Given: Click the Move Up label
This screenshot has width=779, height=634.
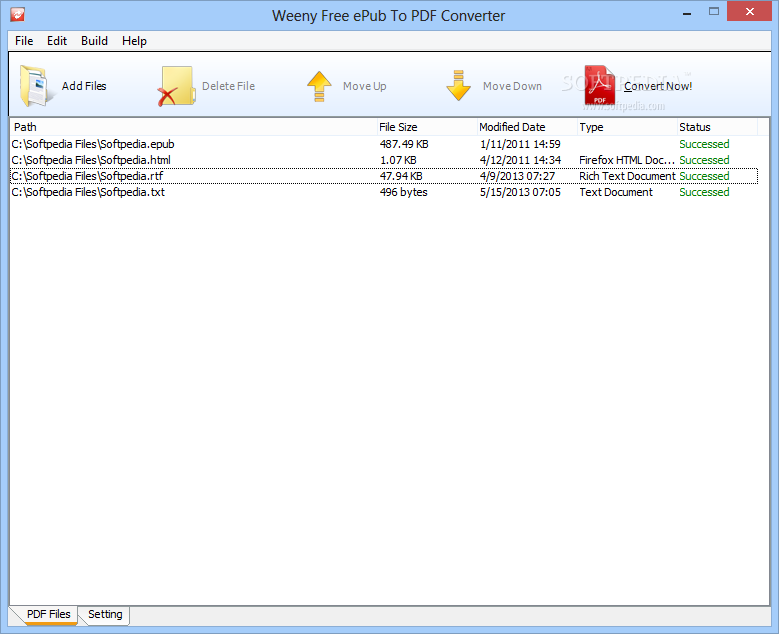Looking at the screenshot, I should [364, 86].
